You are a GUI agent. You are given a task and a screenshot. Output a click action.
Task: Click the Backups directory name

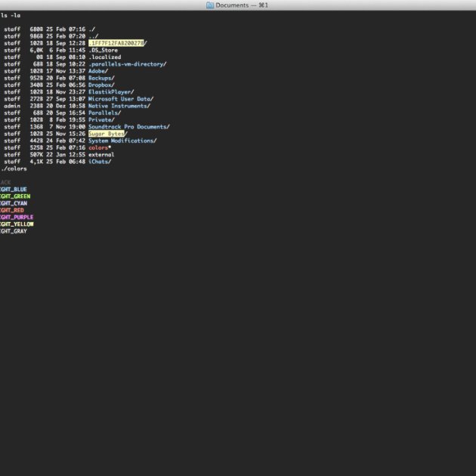click(x=100, y=78)
